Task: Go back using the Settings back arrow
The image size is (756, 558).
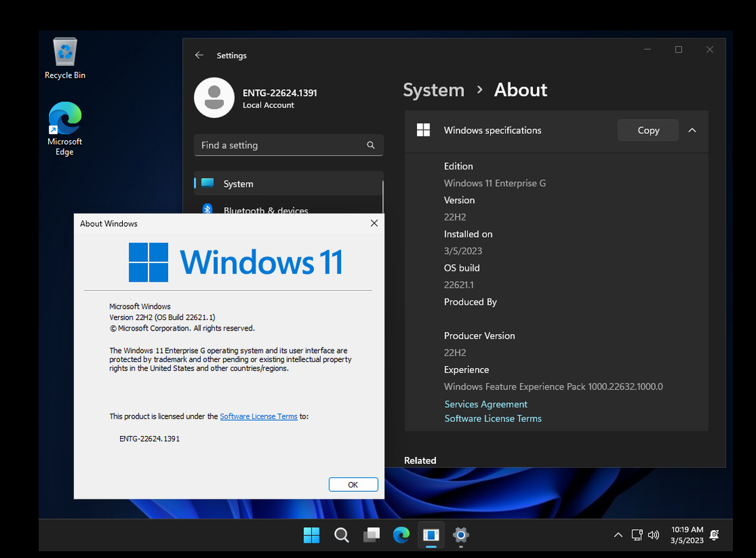Action: 199,56
